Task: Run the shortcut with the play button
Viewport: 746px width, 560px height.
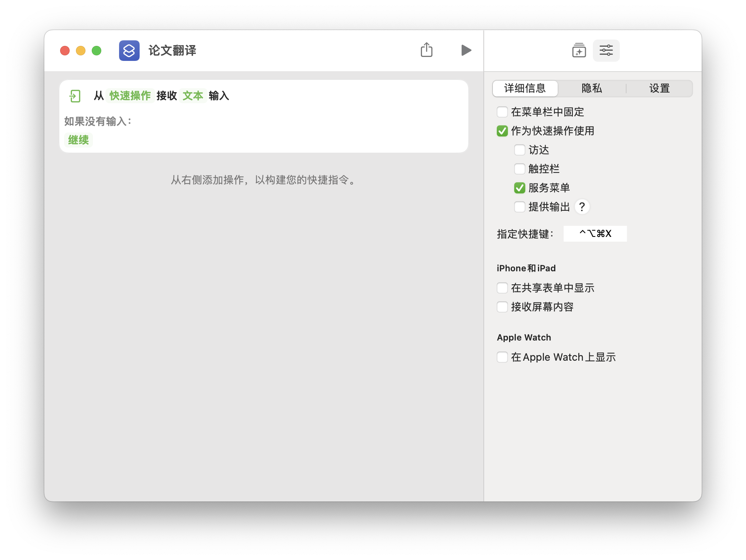Action: click(x=466, y=50)
